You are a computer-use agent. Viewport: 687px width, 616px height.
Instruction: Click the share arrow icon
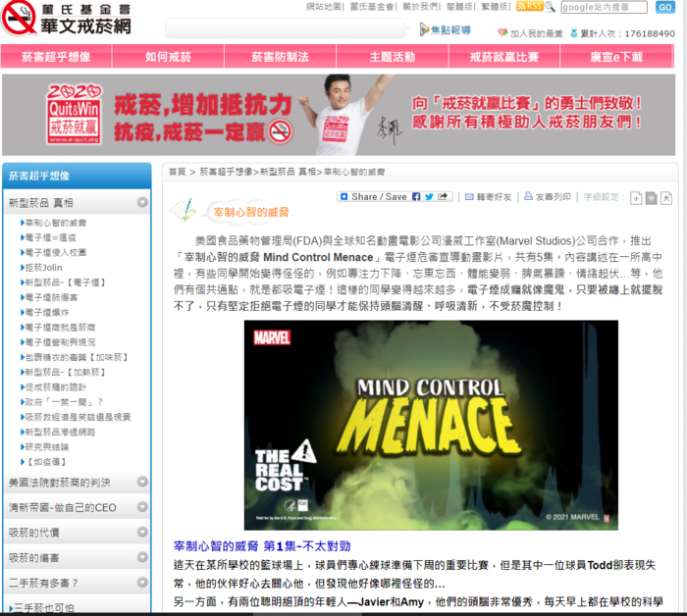[x=443, y=196]
